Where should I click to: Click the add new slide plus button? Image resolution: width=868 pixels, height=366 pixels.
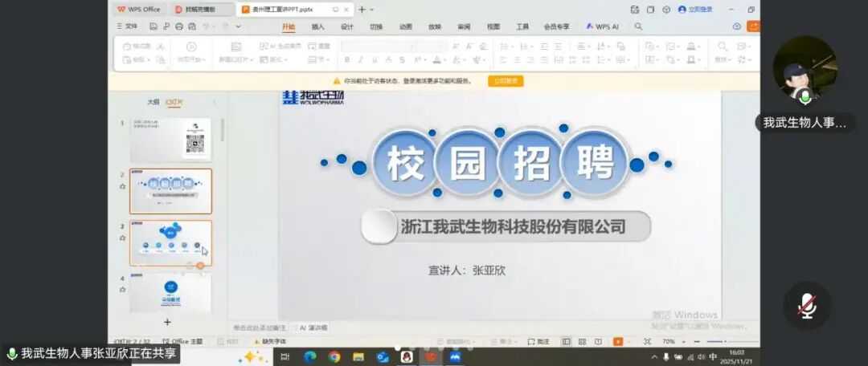click(167, 322)
